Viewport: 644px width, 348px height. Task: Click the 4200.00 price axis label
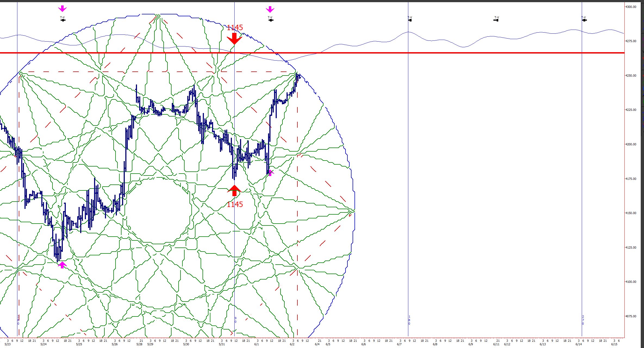631,144
